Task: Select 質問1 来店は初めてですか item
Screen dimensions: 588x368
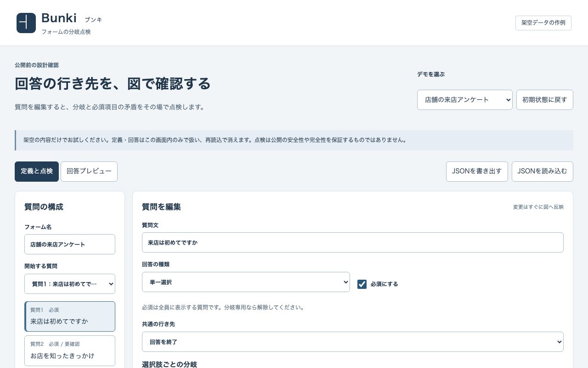Action: point(70,316)
